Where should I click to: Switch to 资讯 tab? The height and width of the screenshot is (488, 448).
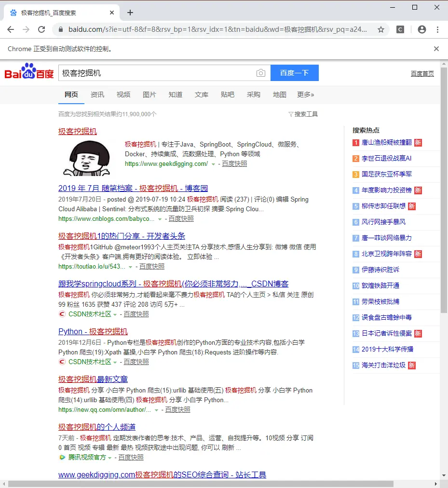coord(97,95)
